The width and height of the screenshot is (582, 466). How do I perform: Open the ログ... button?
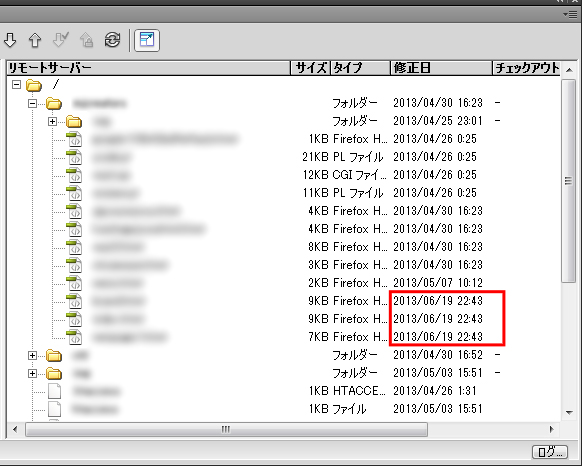pyautogui.click(x=550, y=452)
